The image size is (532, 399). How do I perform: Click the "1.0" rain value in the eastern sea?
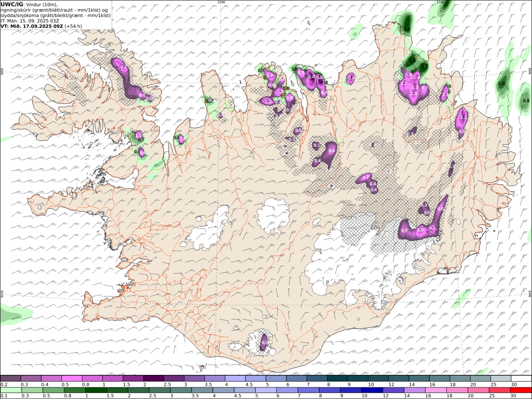tap(502, 84)
